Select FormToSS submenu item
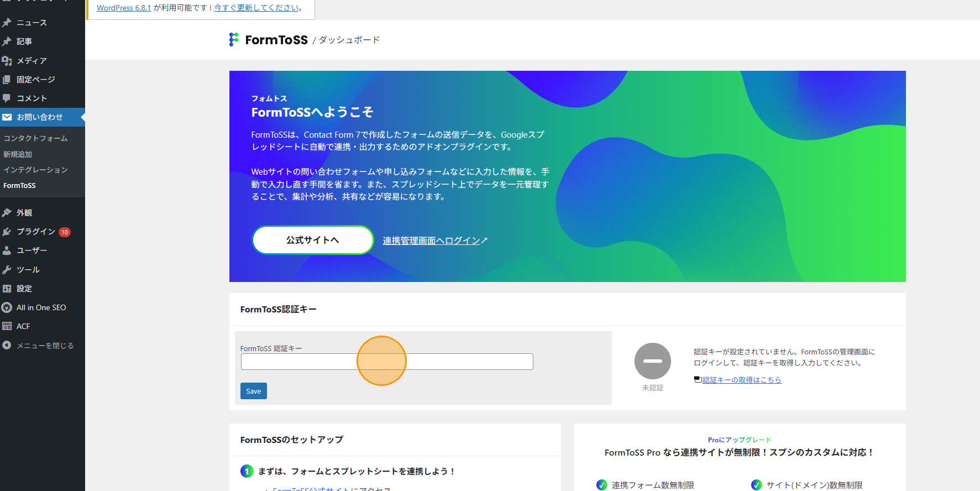980x491 pixels. pyautogui.click(x=19, y=186)
